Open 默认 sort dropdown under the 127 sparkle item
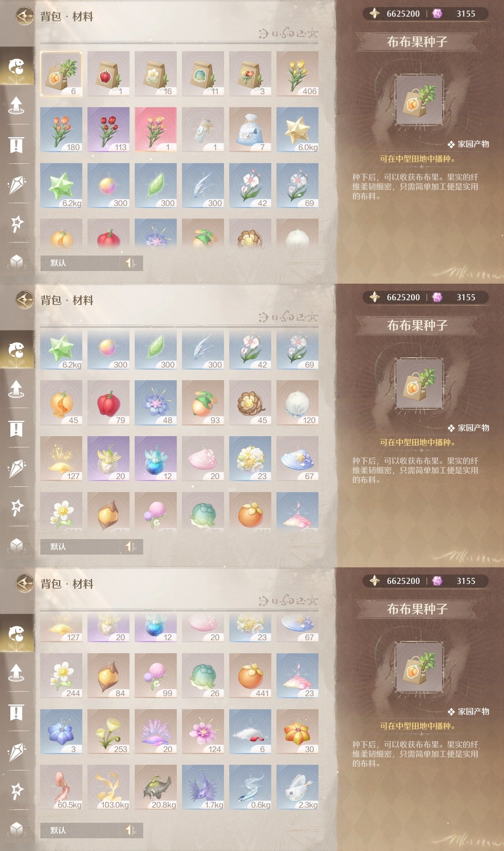 80,546
